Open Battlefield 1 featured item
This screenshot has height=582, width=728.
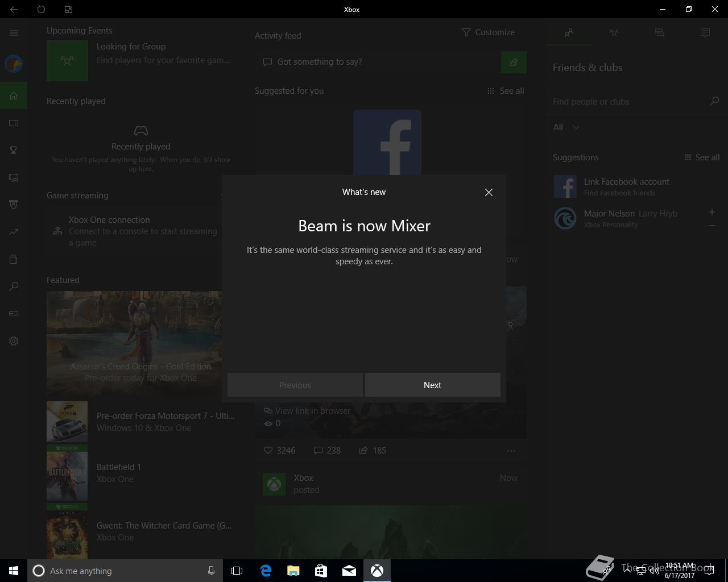(141, 473)
